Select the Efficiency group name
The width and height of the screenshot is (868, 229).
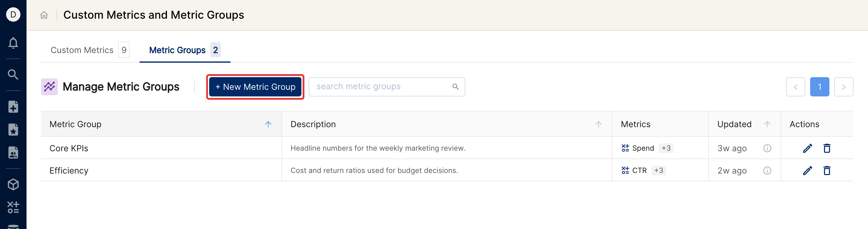click(x=69, y=171)
